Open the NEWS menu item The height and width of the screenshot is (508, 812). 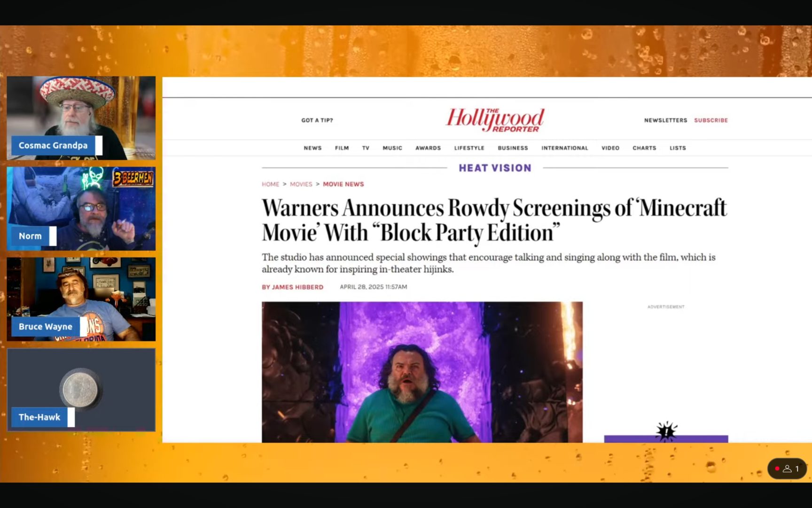pos(312,148)
